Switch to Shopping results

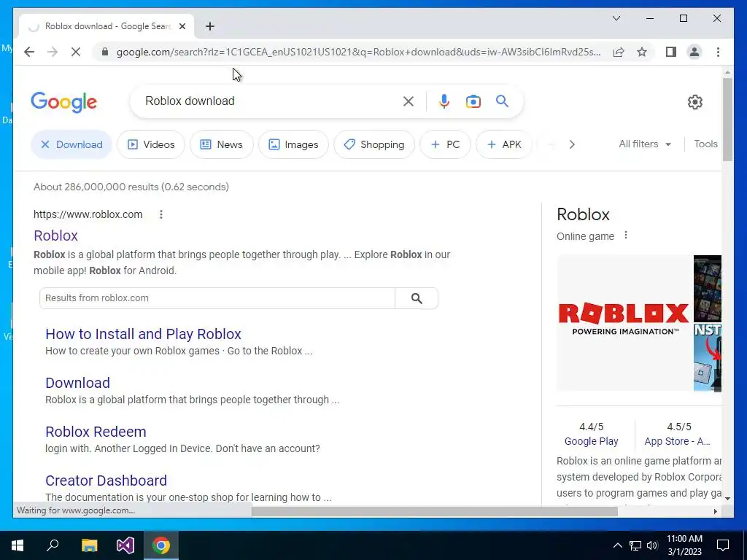[374, 144]
